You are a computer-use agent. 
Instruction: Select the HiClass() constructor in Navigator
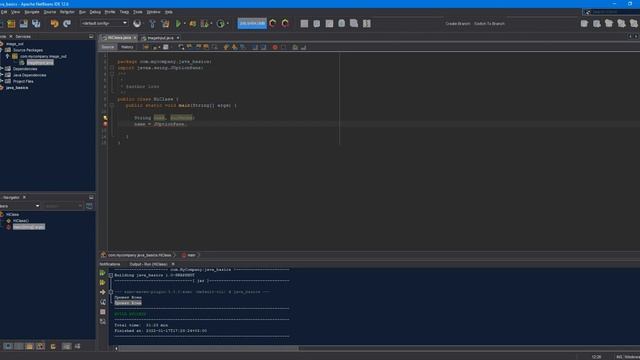point(21,220)
